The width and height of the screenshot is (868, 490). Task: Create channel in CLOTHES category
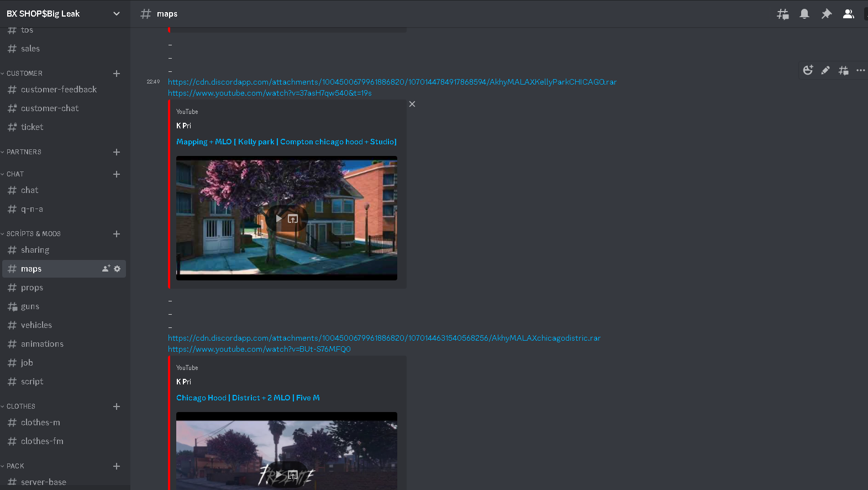pos(117,406)
